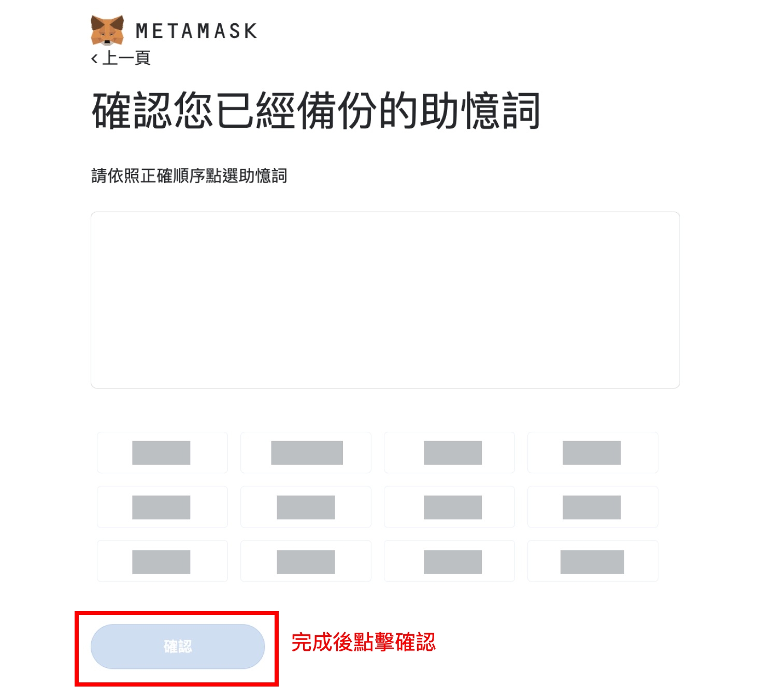Choose the third word chip in row two
774x700 pixels.
[x=449, y=507]
